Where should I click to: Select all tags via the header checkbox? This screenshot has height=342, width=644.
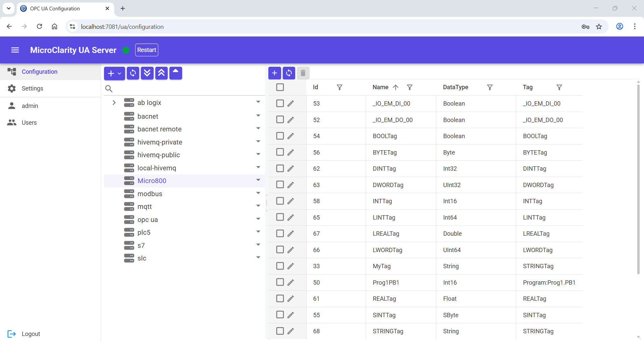(280, 87)
